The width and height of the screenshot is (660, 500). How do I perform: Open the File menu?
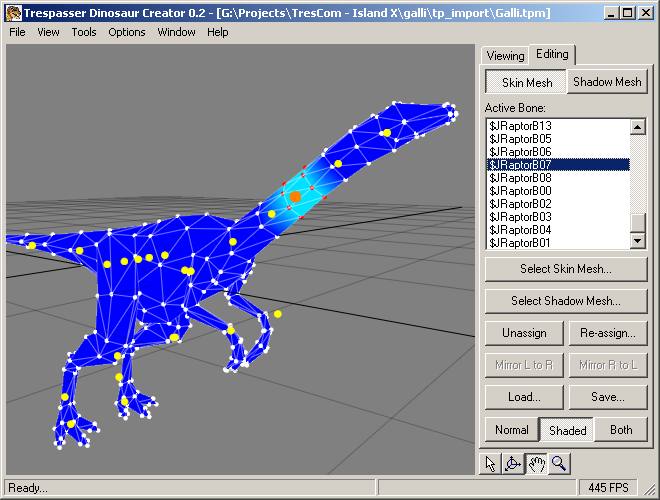tap(17, 32)
